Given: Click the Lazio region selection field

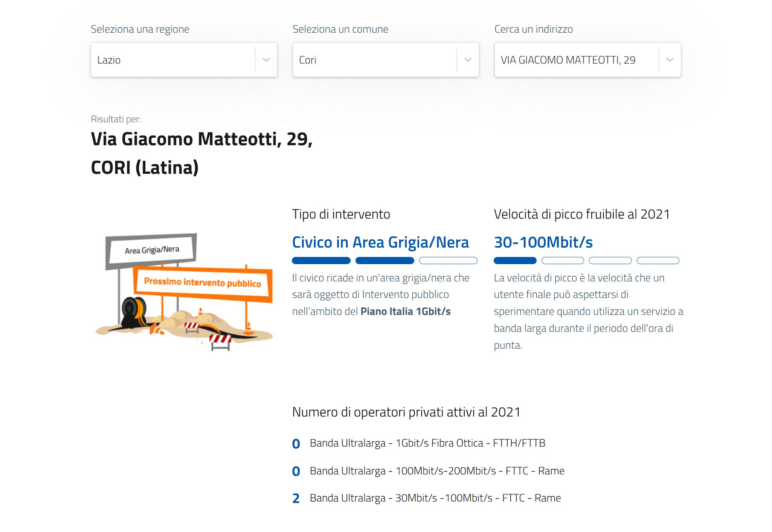Looking at the screenshot, I should point(173,60).
